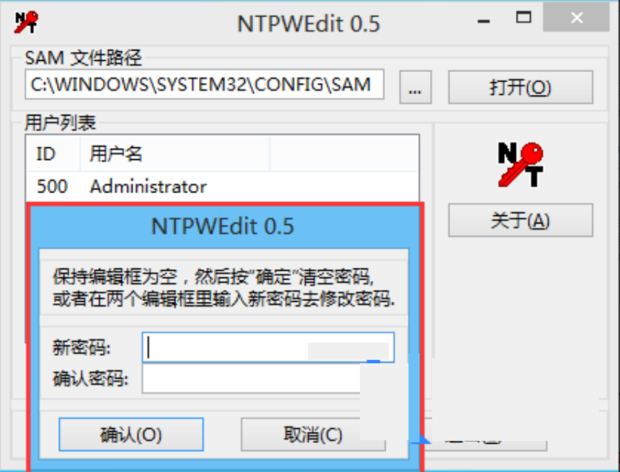
Task: Maximize the NTPWEdit window
Action: click(x=524, y=17)
